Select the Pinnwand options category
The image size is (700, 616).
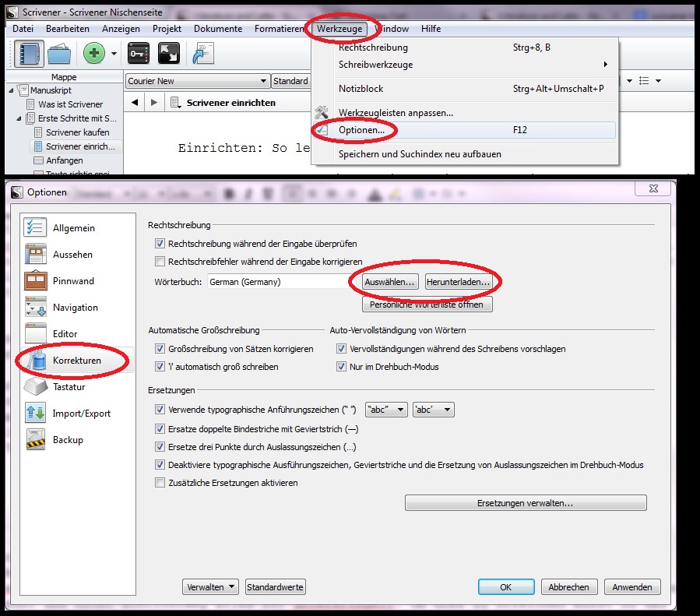tap(70, 281)
